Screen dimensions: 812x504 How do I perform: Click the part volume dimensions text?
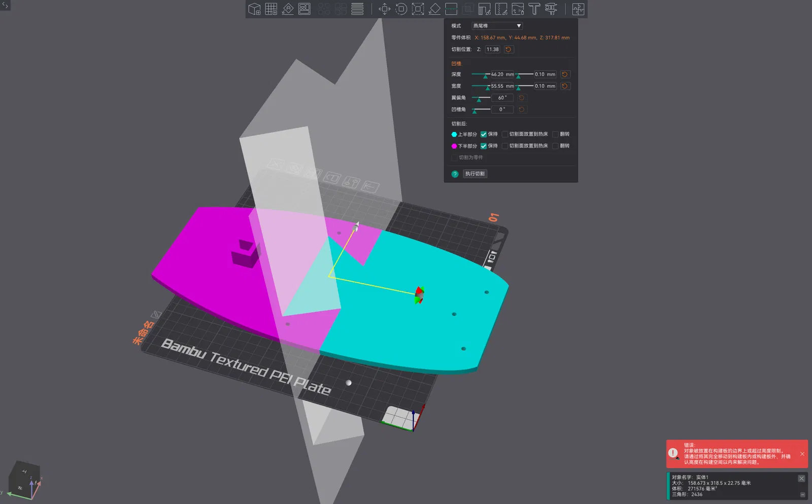pos(522,38)
